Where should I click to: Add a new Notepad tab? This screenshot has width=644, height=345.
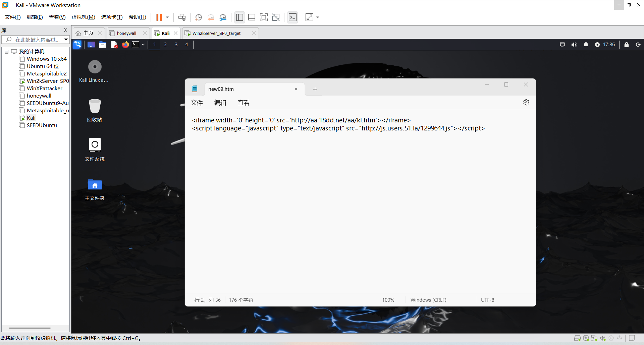tap(315, 89)
